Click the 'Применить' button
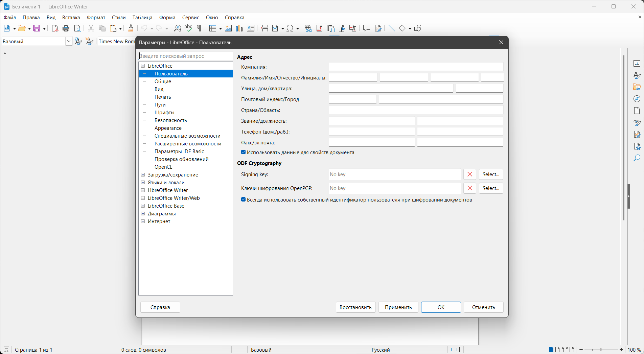Viewport: 644px width, 354px height. [398, 307]
